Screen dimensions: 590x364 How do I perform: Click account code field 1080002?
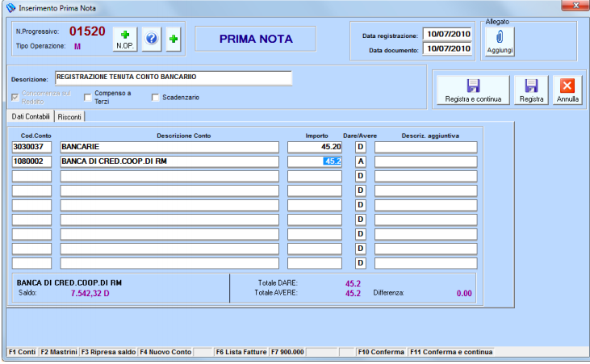31,161
